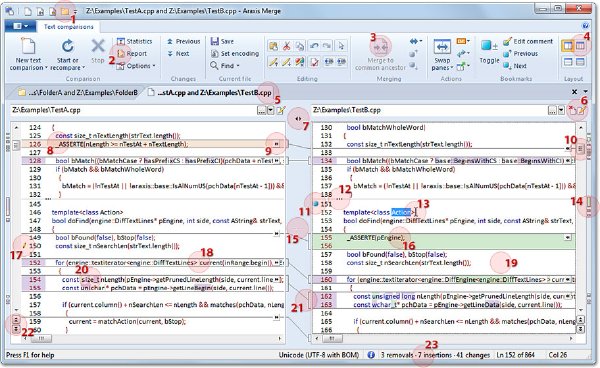Select three-way vertical layout button
This screenshot has width=600, height=368.
click(x=581, y=46)
